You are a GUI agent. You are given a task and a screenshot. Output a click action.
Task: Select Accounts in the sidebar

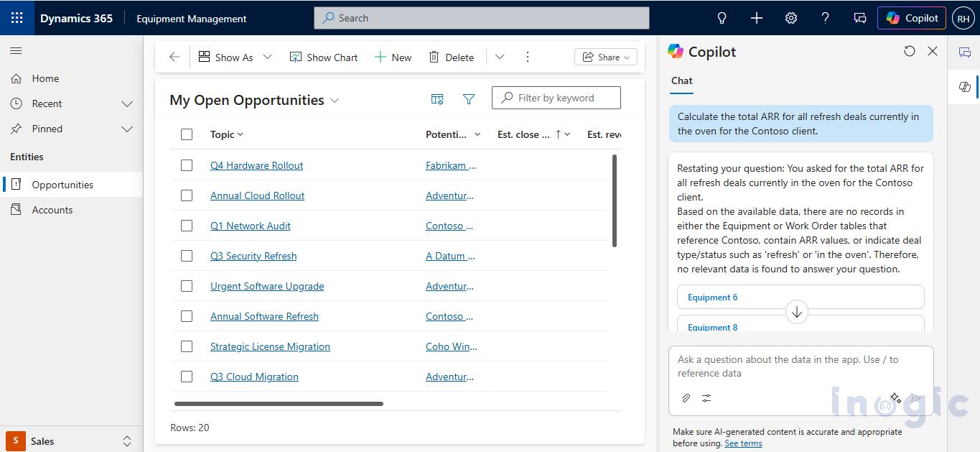tap(72, 210)
